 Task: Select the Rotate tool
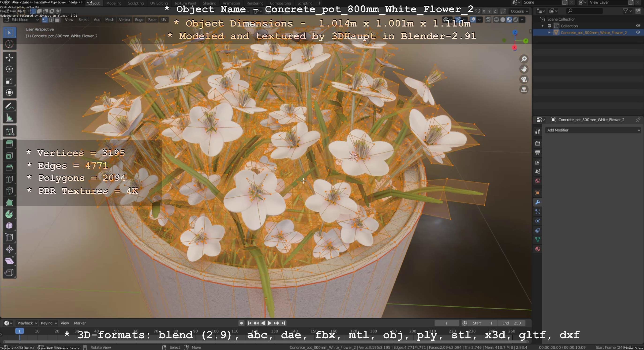coord(9,69)
